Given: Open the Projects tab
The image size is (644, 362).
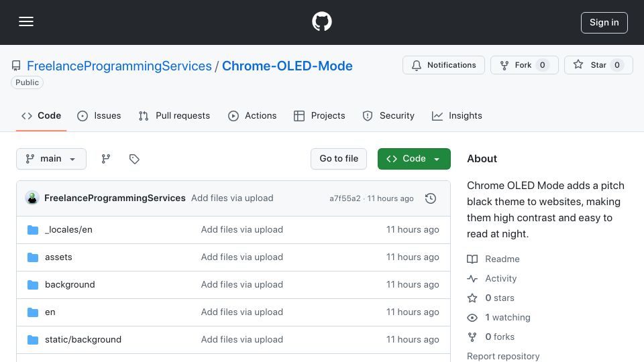Looking at the screenshot, I should click(x=319, y=116).
